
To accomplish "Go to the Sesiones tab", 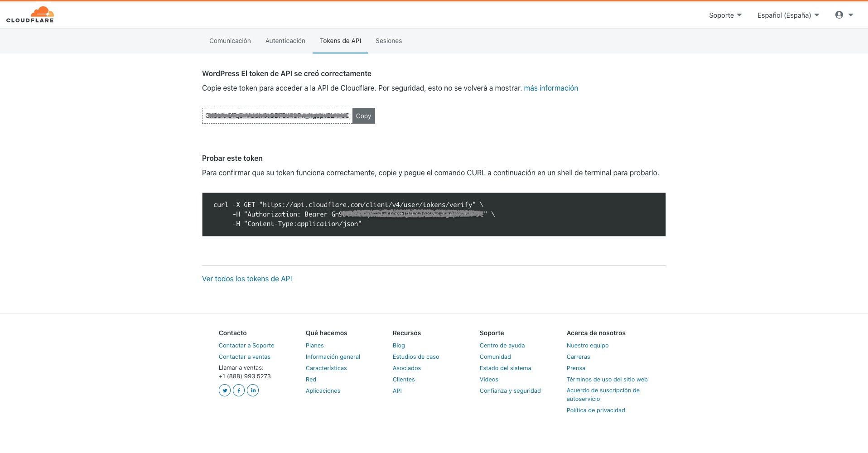I will (388, 41).
